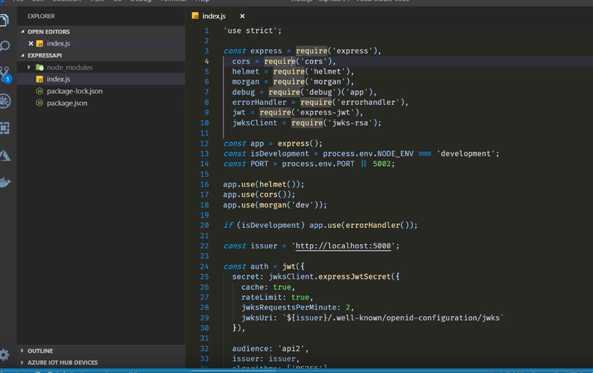Click the jwksUri well-known configuration line
593x373 pixels.
372,318
